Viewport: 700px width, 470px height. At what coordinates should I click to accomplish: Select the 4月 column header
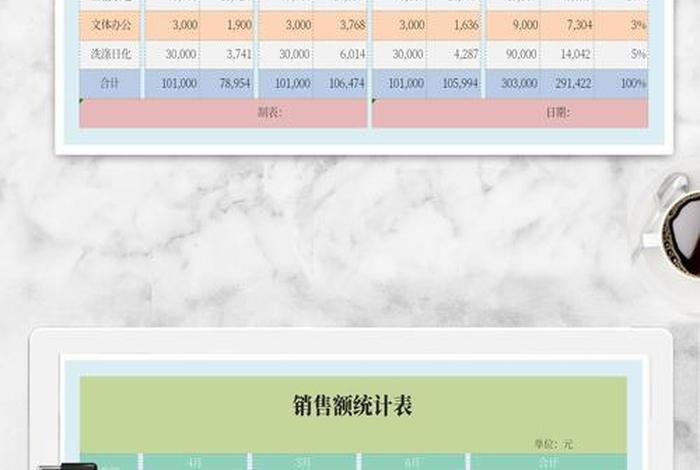pos(195,462)
